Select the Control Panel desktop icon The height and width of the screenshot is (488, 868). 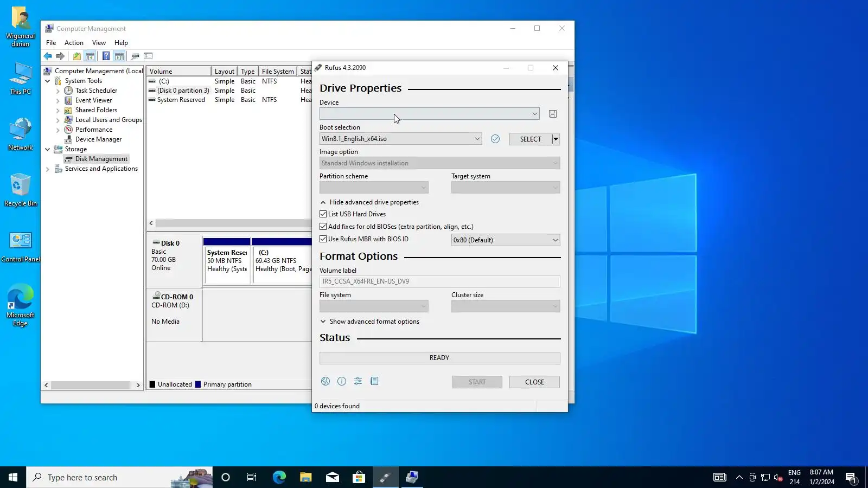(21, 247)
